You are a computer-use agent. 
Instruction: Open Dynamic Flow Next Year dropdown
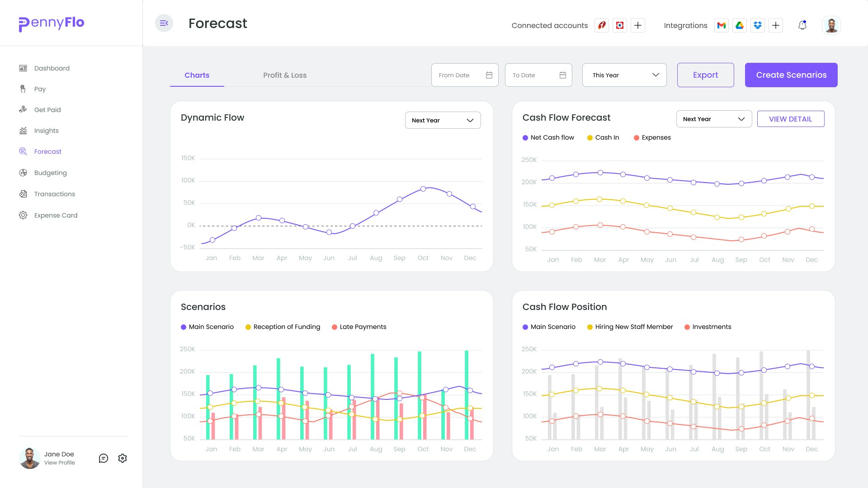click(443, 120)
